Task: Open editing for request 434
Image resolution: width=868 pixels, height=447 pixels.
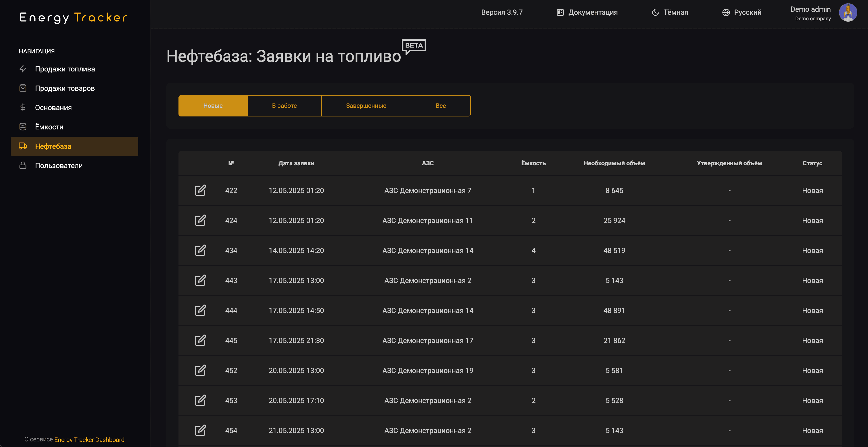Action: click(201, 250)
